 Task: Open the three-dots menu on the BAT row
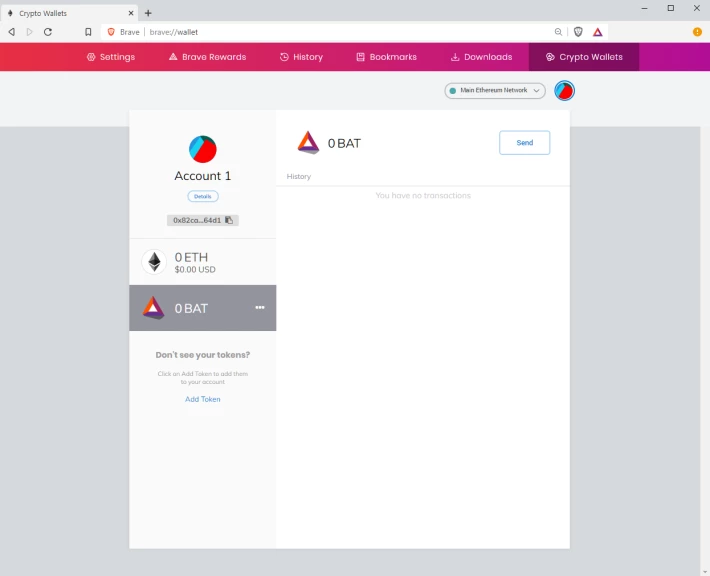pyautogui.click(x=260, y=307)
